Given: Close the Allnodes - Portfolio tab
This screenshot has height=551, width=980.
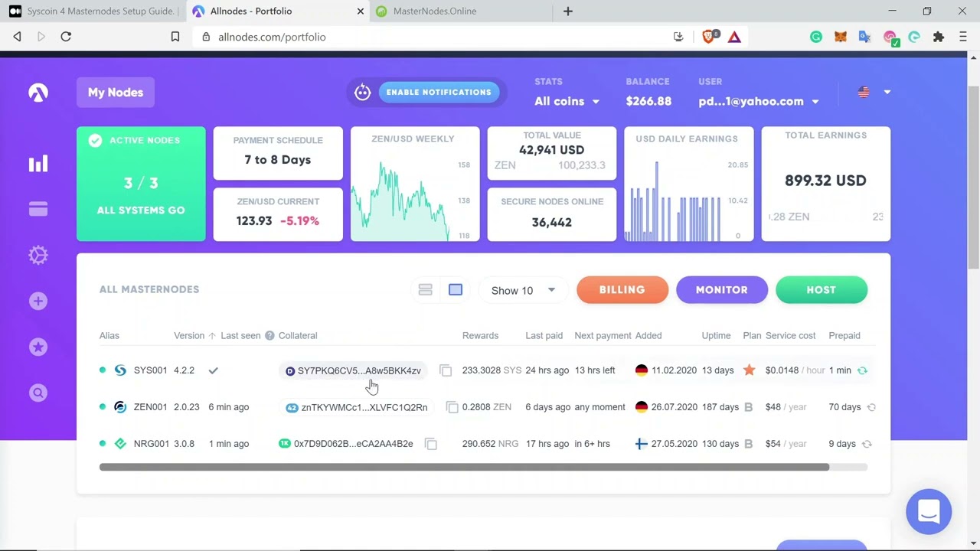Looking at the screenshot, I should [x=361, y=11].
